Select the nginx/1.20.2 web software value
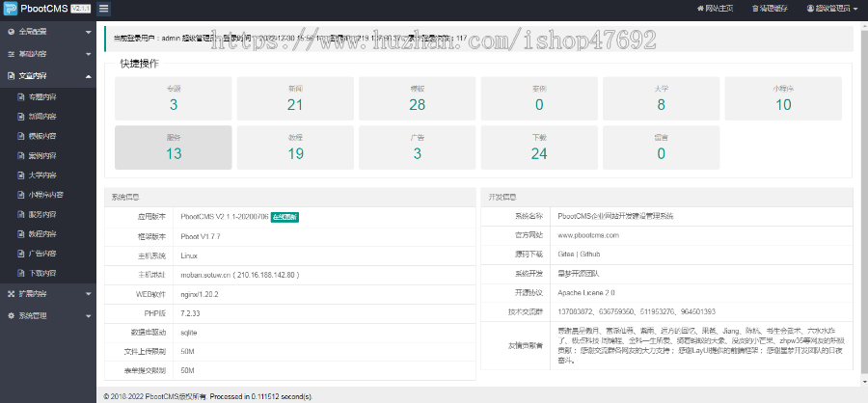Viewport: 868px width, 403px height. click(200, 294)
